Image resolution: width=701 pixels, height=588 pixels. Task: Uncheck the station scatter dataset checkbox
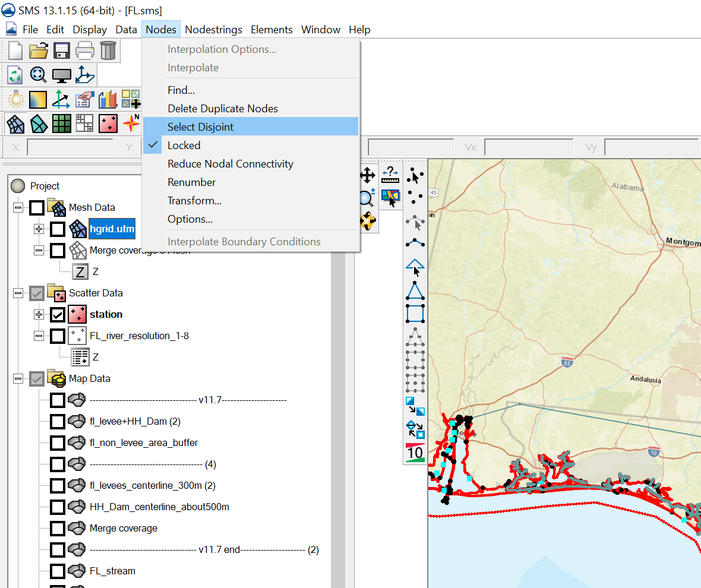58,315
